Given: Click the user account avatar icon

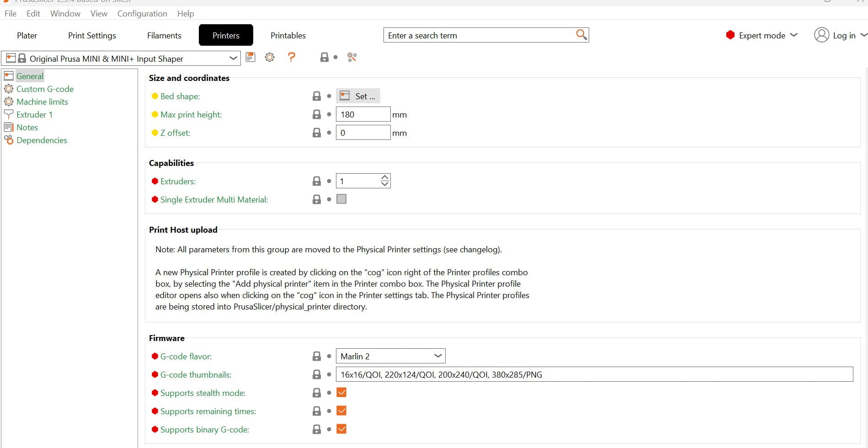Looking at the screenshot, I should click(x=821, y=35).
